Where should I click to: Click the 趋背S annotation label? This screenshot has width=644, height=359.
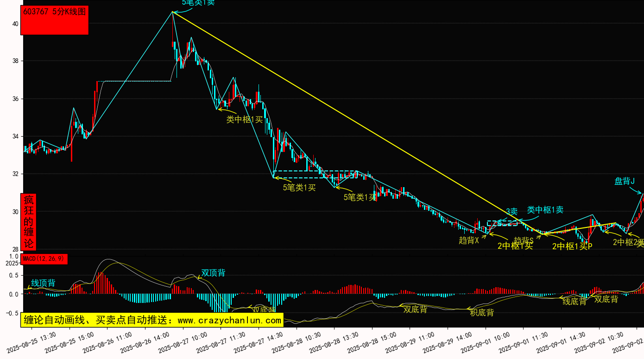524,241
